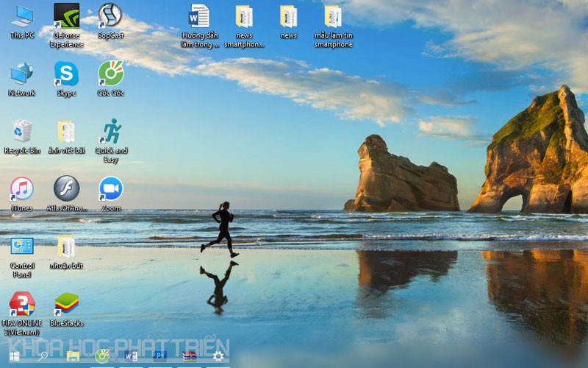Click the Cốc Cốc desktop shortcut
This screenshot has height=368, width=588.
111,74
